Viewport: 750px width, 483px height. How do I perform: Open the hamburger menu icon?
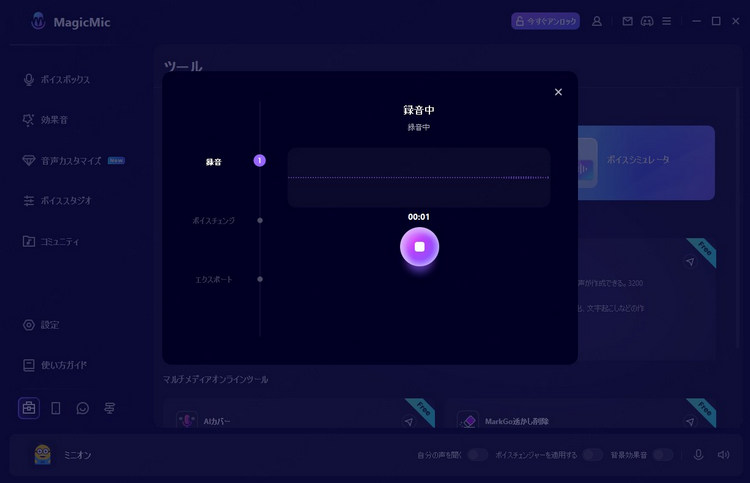[666, 21]
